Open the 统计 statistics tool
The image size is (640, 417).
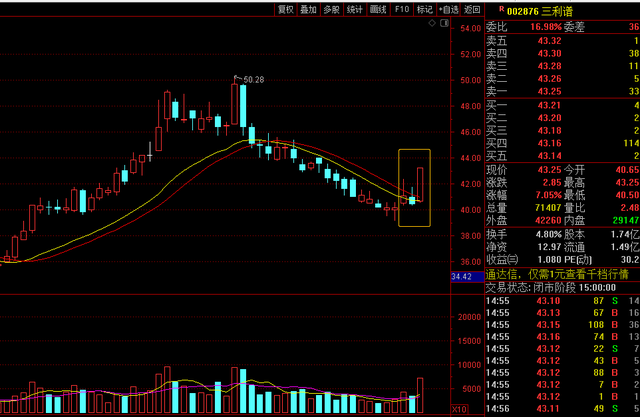point(354,9)
